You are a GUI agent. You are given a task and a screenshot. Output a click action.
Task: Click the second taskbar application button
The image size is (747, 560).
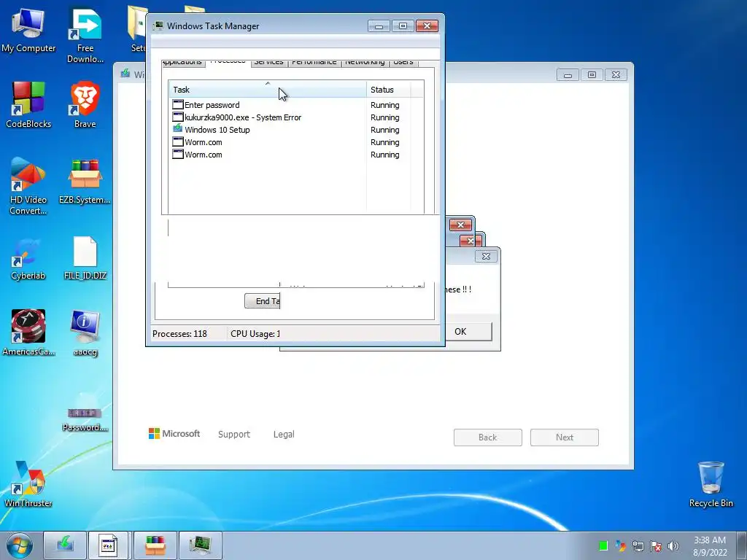pos(108,545)
